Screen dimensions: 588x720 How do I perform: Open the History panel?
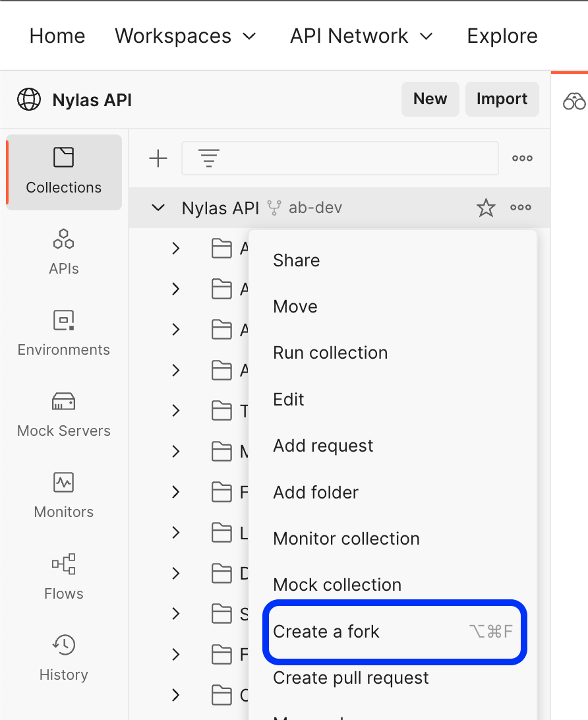tap(63, 658)
